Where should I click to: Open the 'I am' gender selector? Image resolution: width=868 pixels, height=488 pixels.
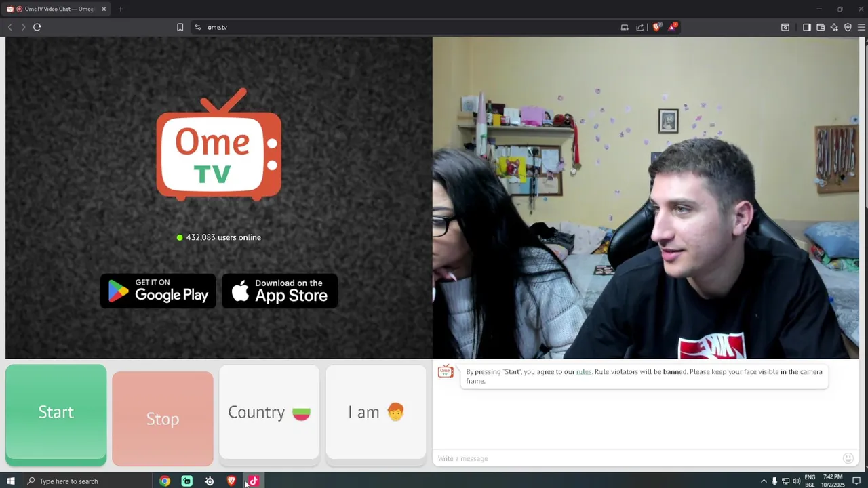[376, 415]
